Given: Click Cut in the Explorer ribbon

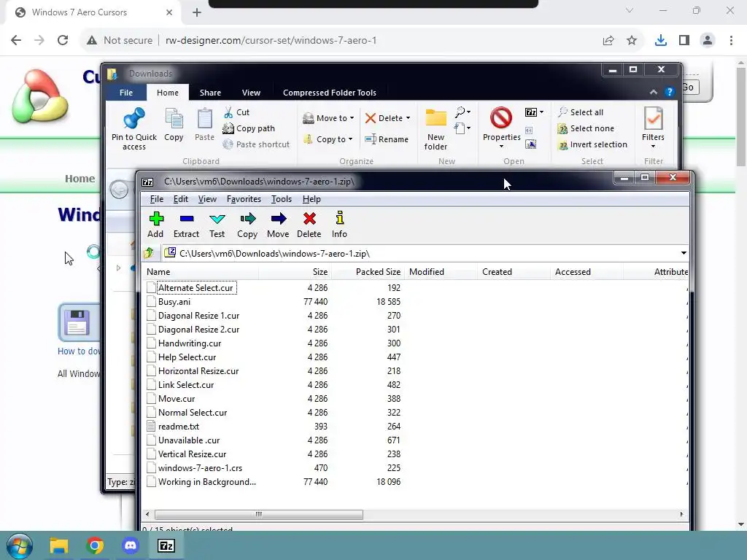Looking at the screenshot, I should (x=237, y=112).
